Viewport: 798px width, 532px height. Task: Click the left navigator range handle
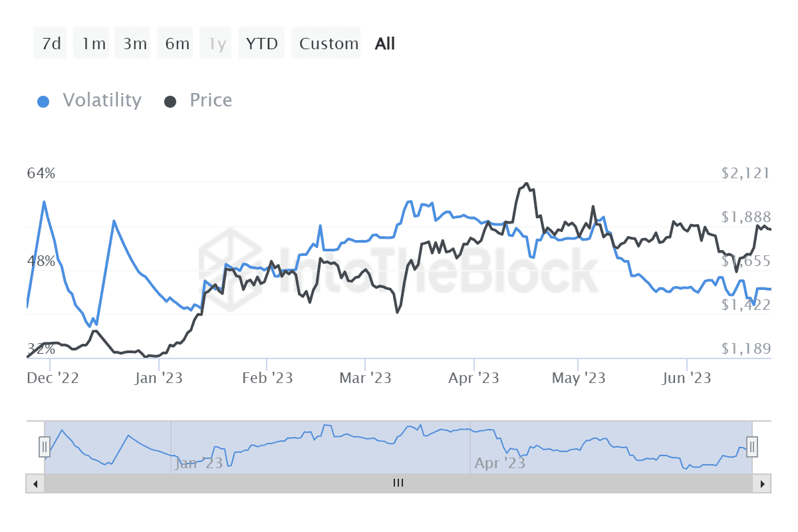(x=45, y=446)
